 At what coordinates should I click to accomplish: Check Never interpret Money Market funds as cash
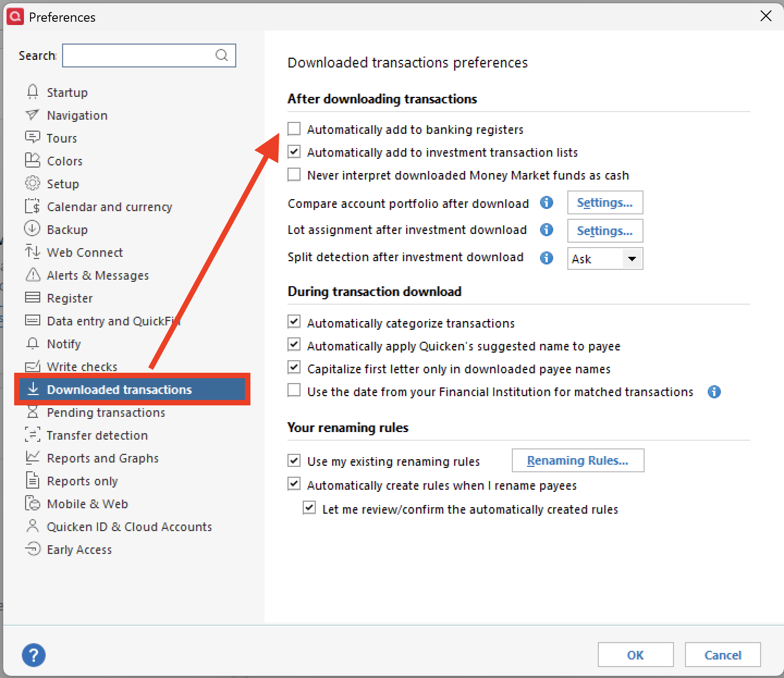click(294, 175)
